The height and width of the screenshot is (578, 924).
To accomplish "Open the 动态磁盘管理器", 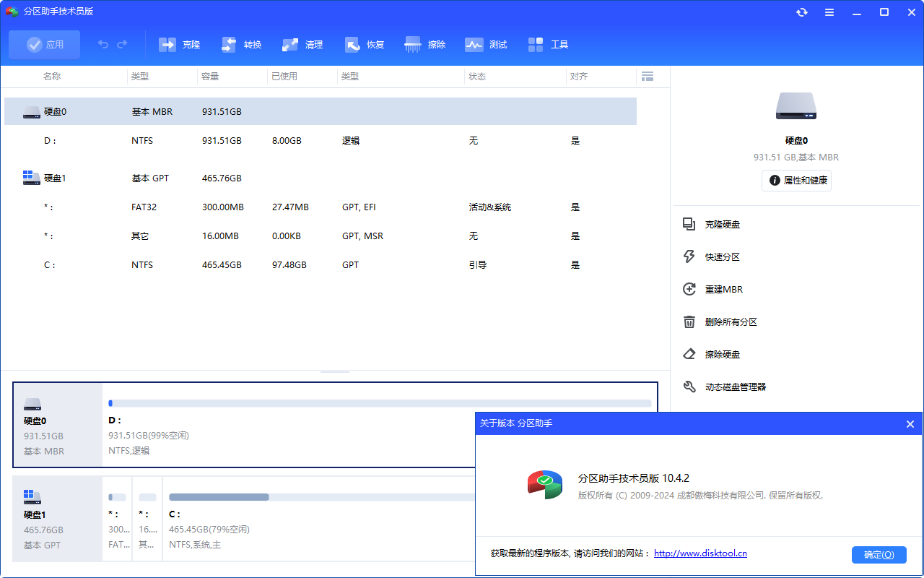I will point(733,387).
